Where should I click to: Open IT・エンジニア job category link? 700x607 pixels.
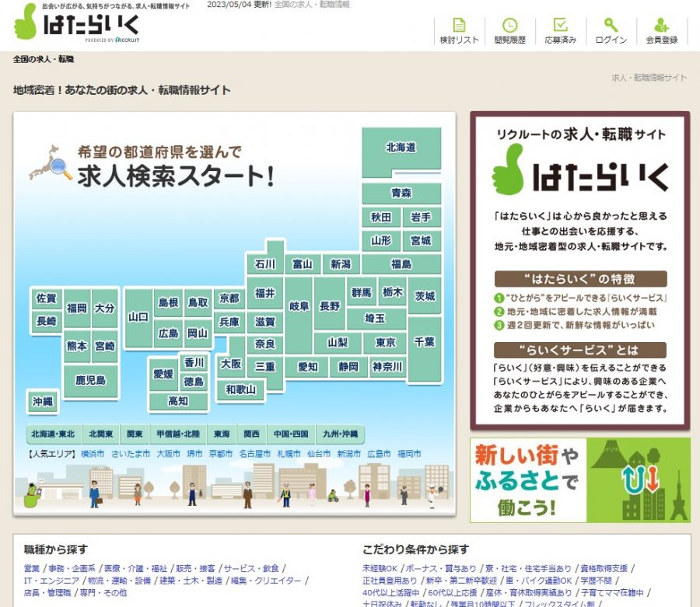pos(51,581)
